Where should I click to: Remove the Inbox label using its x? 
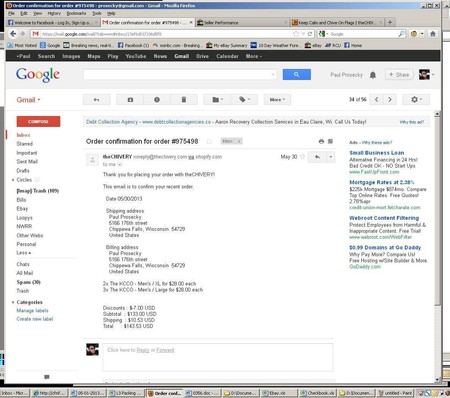[x=239, y=141]
